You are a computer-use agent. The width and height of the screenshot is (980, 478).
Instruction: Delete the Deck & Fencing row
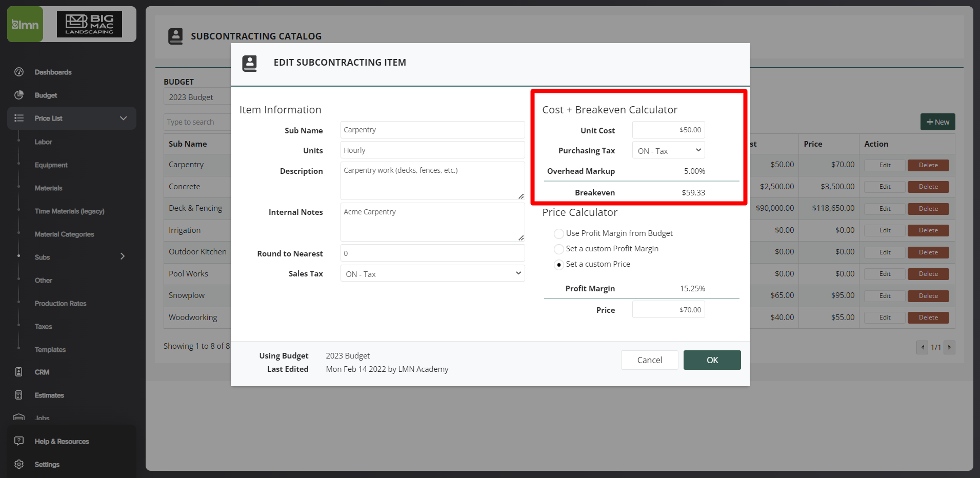(x=928, y=209)
